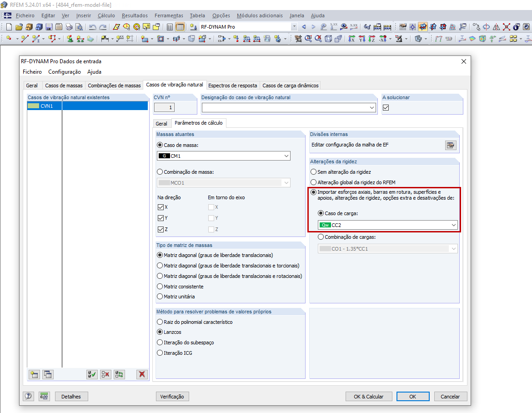Click previous module arrow next to RF-DYNAM Pro
532x413 pixels.
click(x=304, y=27)
